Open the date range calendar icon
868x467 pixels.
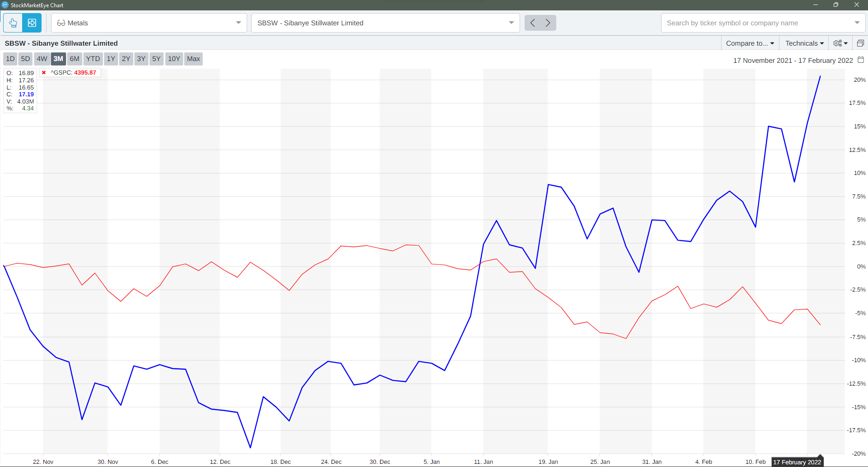(x=861, y=60)
